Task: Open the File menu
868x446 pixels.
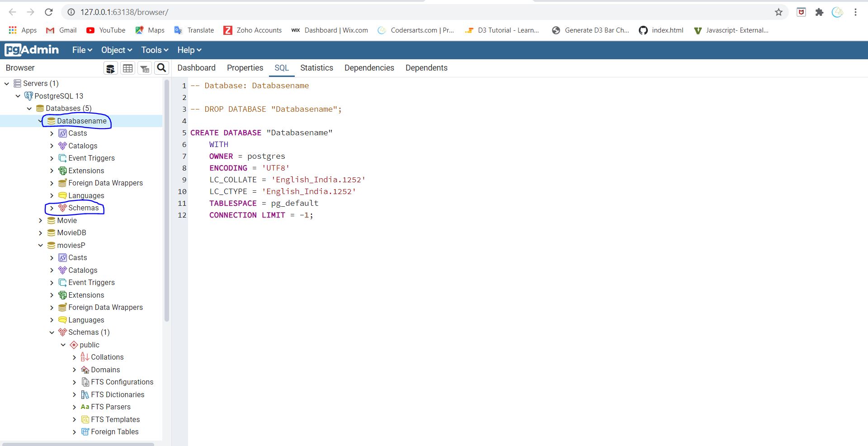Action: coord(82,50)
